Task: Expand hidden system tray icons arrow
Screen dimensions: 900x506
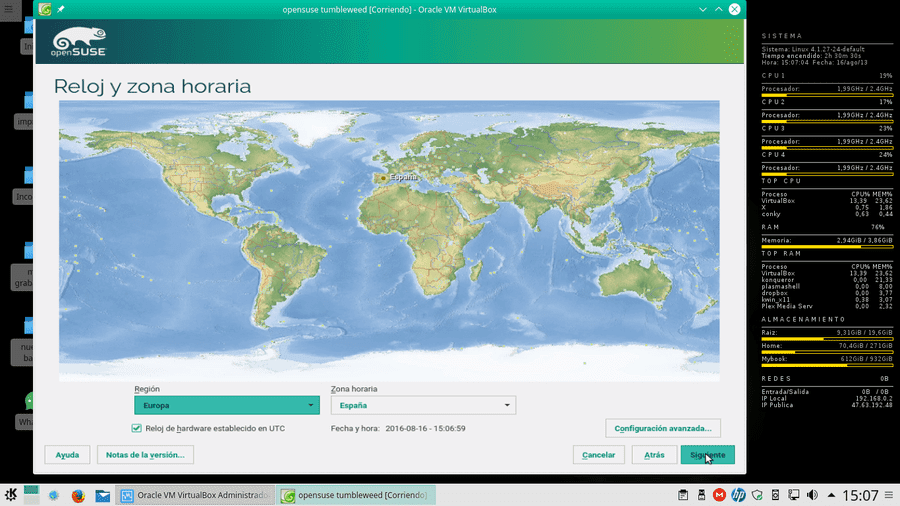Action: click(x=831, y=495)
